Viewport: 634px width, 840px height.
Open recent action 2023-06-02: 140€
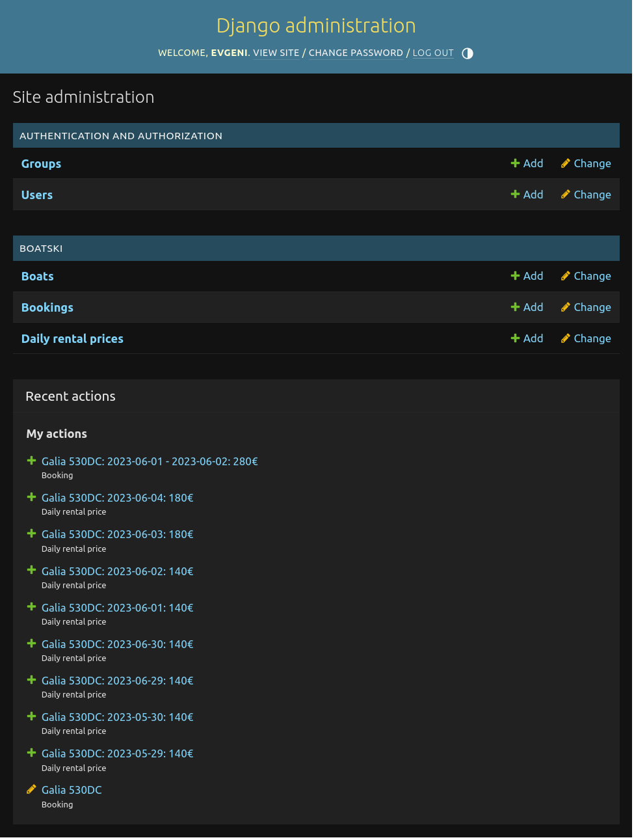[x=118, y=571]
